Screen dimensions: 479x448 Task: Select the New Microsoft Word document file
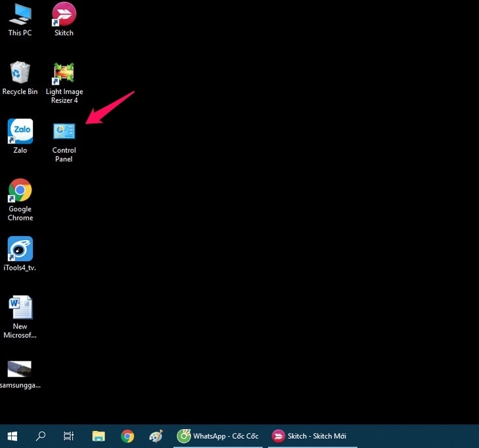click(20, 308)
